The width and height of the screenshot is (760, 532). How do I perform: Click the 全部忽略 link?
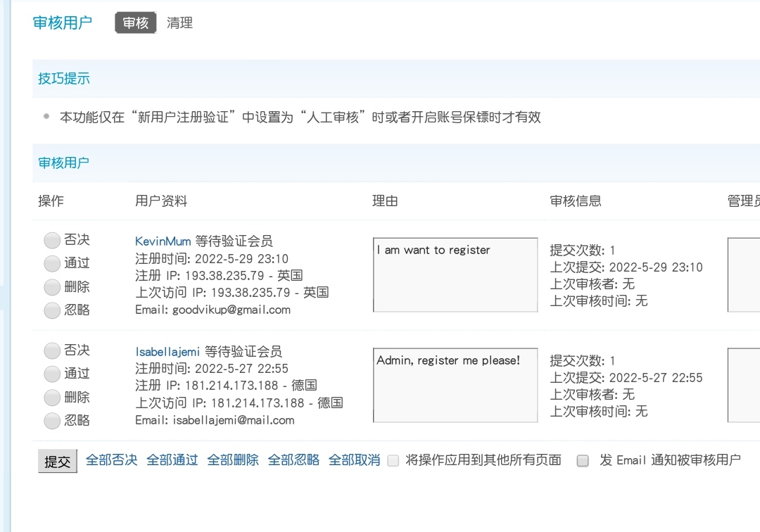[x=293, y=460]
